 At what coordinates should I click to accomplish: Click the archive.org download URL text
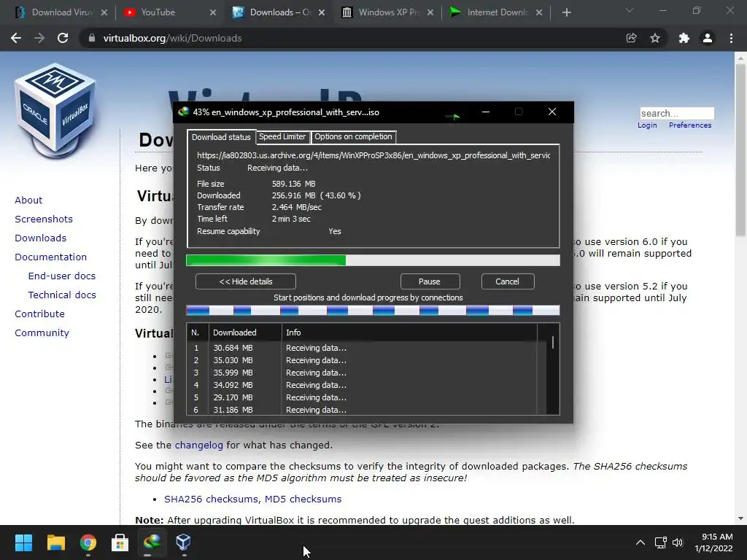click(373, 155)
